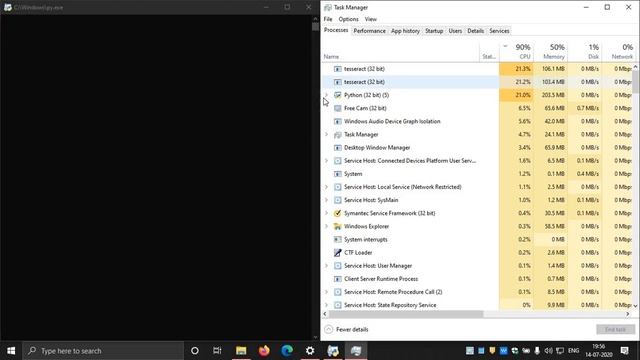Screen dimensions: 640x360
Task: Click the End task button
Action: 616,329
